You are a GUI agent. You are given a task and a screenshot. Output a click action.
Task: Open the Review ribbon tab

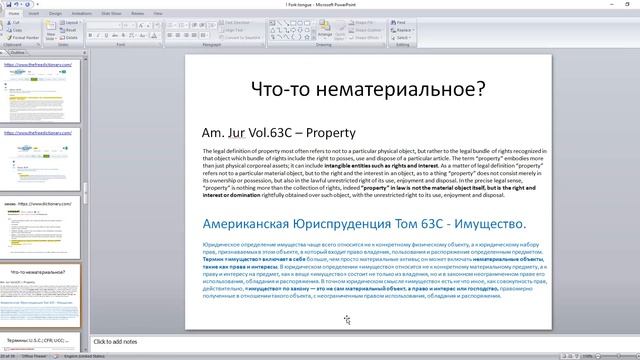pos(137,13)
